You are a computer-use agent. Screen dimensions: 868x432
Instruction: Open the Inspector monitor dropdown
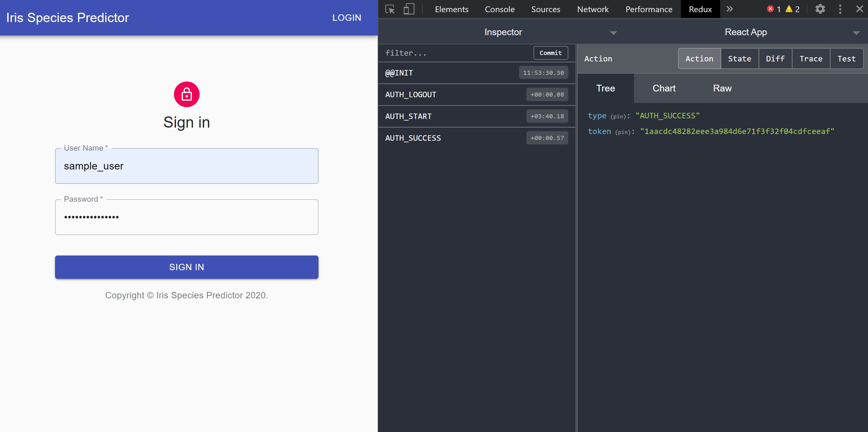coord(503,32)
